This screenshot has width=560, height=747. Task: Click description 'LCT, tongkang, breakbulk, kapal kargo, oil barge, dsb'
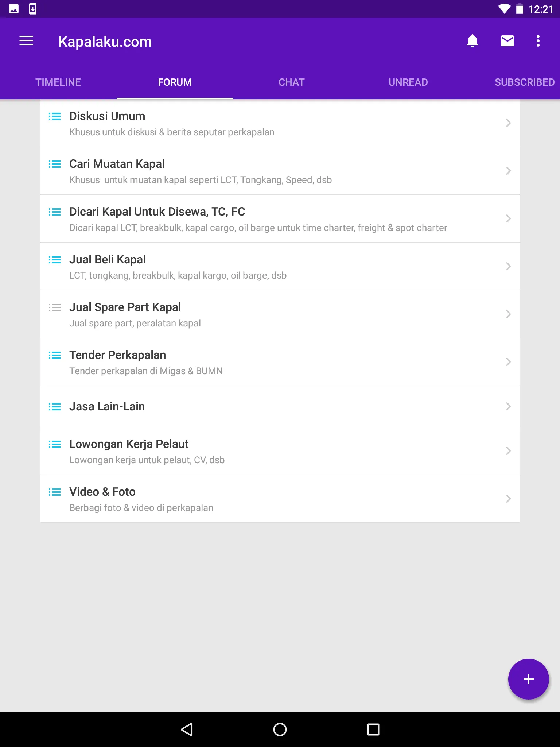(x=178, y=275)
